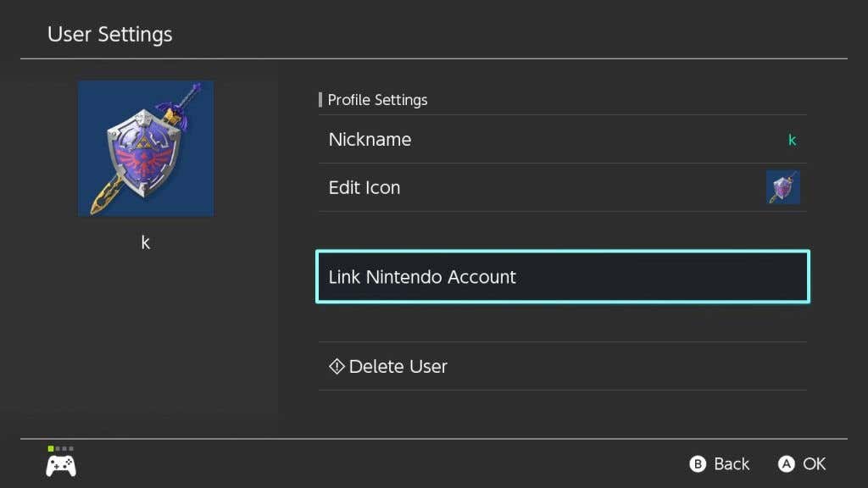868x488 pixels.
Task: Click the small shield icon on Edit Icon row
Action: [782, 187]
